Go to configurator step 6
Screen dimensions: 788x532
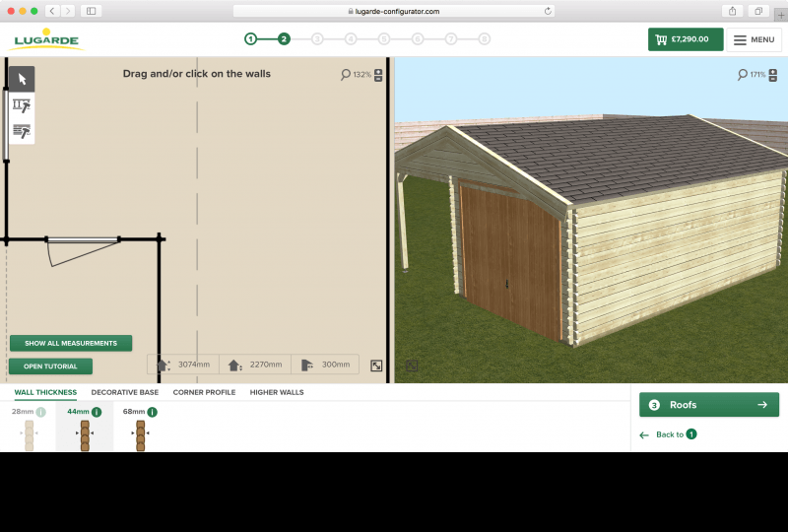coord(418,38)
